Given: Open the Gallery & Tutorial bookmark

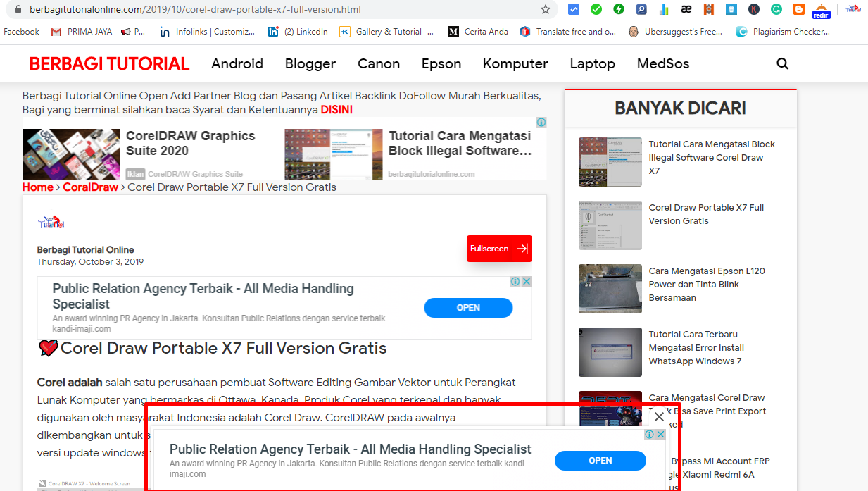Looking at the screenshot, I should coord(386,32).
